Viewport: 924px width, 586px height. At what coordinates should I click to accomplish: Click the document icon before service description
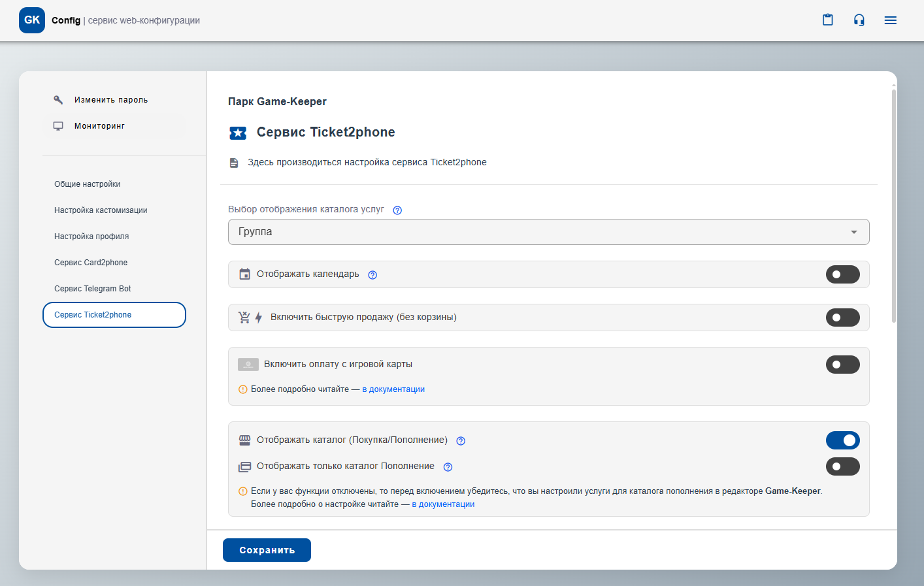(x=234, y=163)
